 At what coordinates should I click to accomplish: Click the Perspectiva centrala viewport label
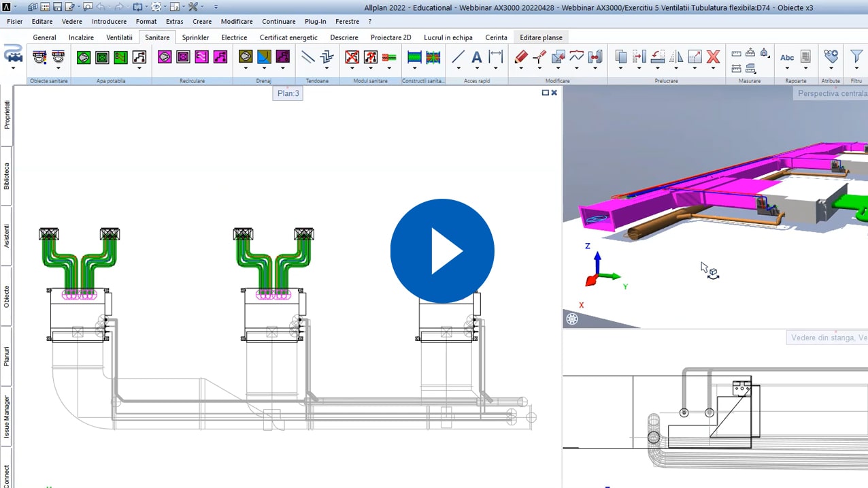[x=831, y=93]
